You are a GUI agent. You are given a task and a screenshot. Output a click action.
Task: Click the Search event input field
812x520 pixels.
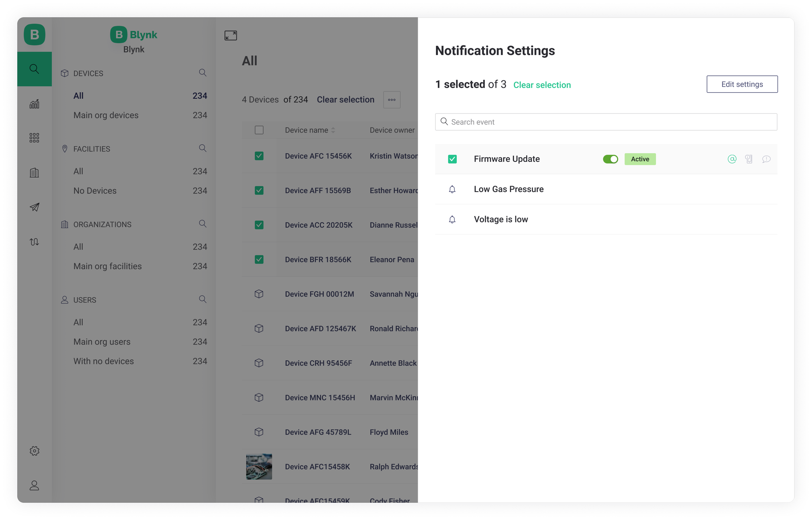click(606, 122)
